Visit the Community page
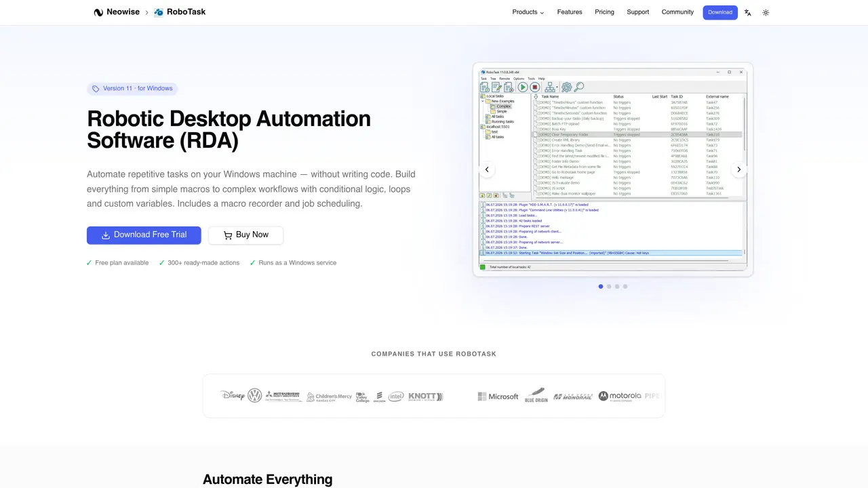This screenshot has width=868, height=488. (677, 12)
